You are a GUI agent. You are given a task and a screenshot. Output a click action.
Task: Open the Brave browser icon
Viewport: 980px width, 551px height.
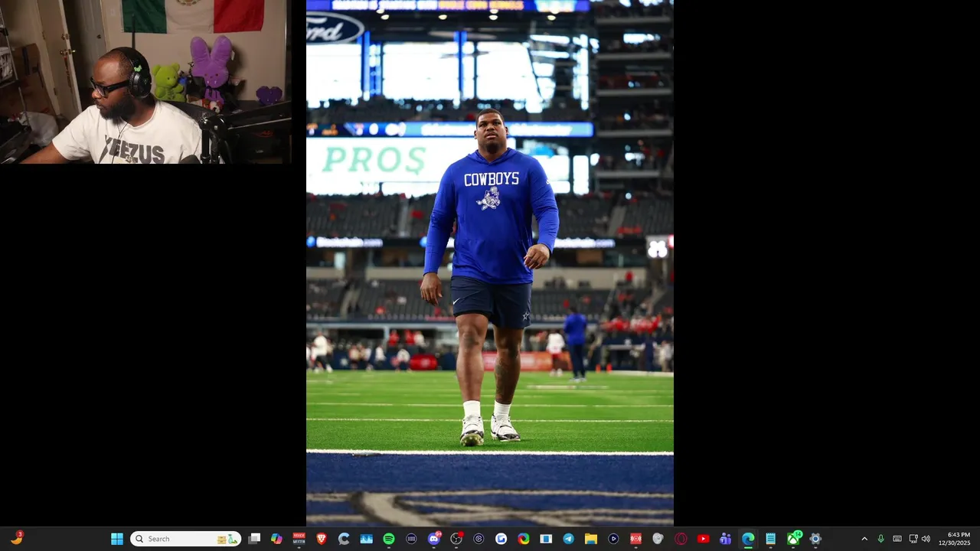pos(322,539)
